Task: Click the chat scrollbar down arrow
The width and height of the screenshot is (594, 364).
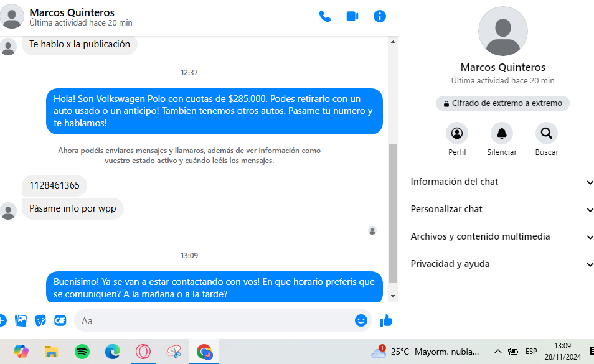Action: pos(393,296)
